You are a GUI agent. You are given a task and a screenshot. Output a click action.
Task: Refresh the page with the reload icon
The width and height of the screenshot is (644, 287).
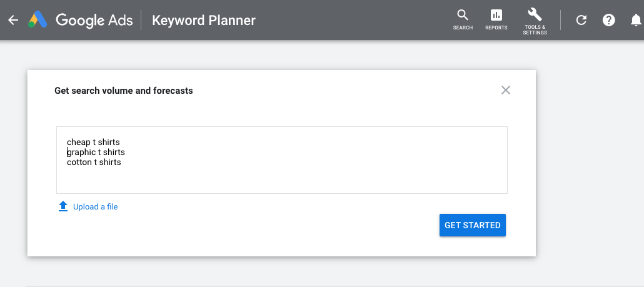(581, 20)
